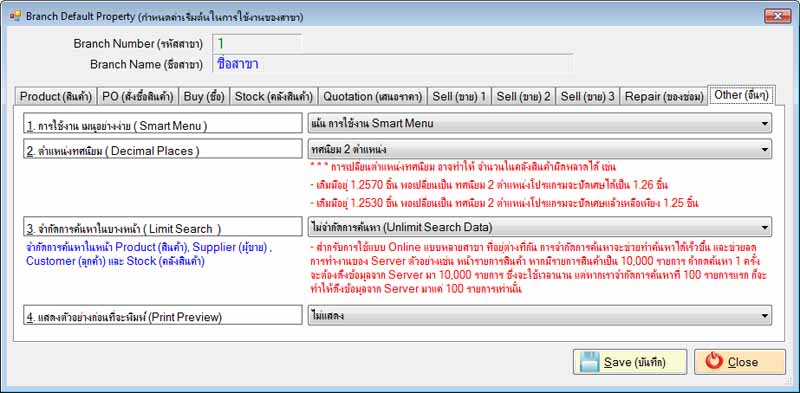800x393 pixels.
Task: Close the Branch Default Property window
Action: pos(778,16)
